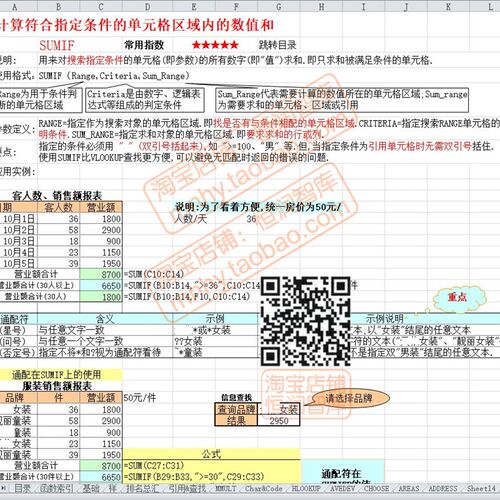Select column C header
The width and height of the screenshot is (500, 500).
(101, 7)
